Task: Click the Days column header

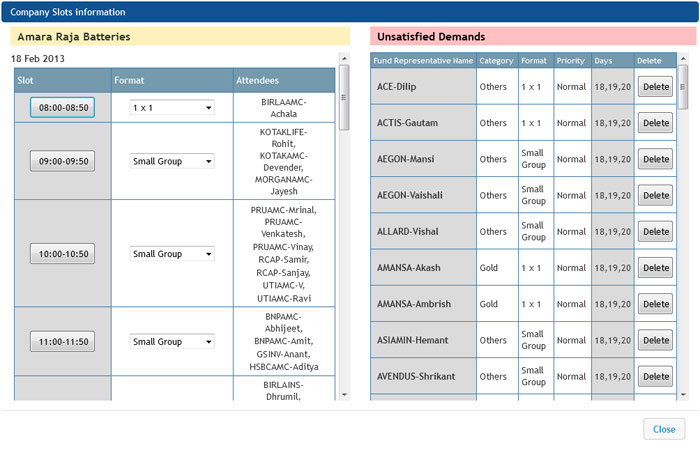Action: pos(612,61)
